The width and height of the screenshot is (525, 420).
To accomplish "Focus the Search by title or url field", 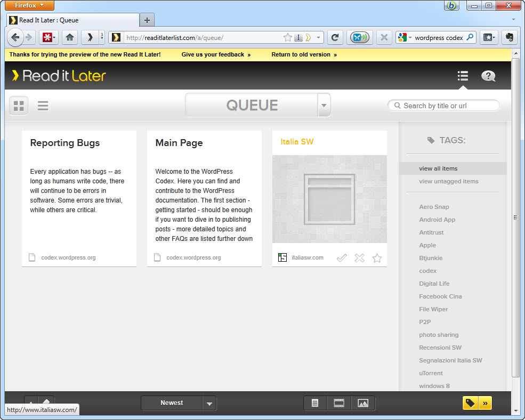I will [443, 106].
